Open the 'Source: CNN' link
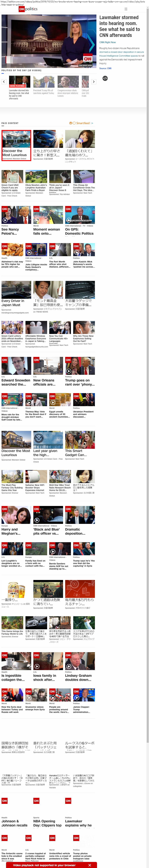149x868 pixels. coord(105,68)
